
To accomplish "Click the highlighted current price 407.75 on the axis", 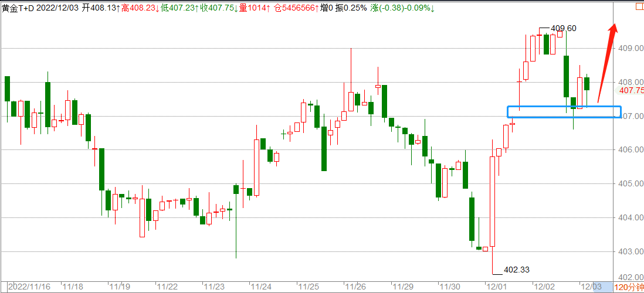I will (631, 90).
